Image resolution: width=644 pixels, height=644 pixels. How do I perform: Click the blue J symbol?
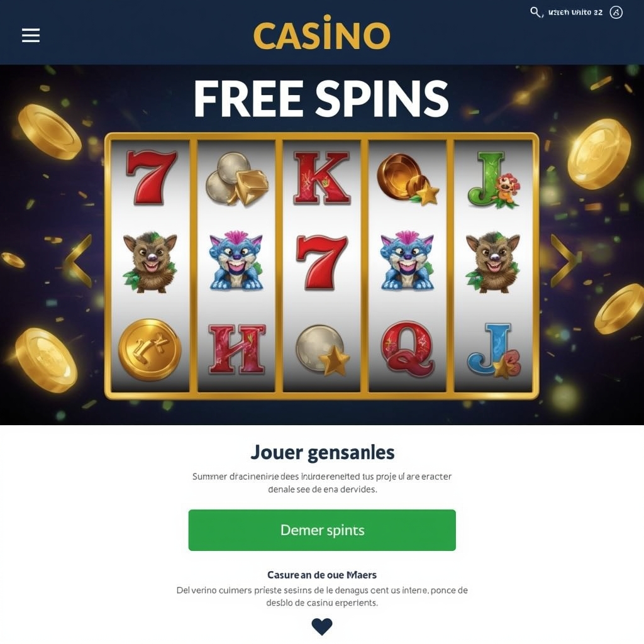tap(493, 350)
